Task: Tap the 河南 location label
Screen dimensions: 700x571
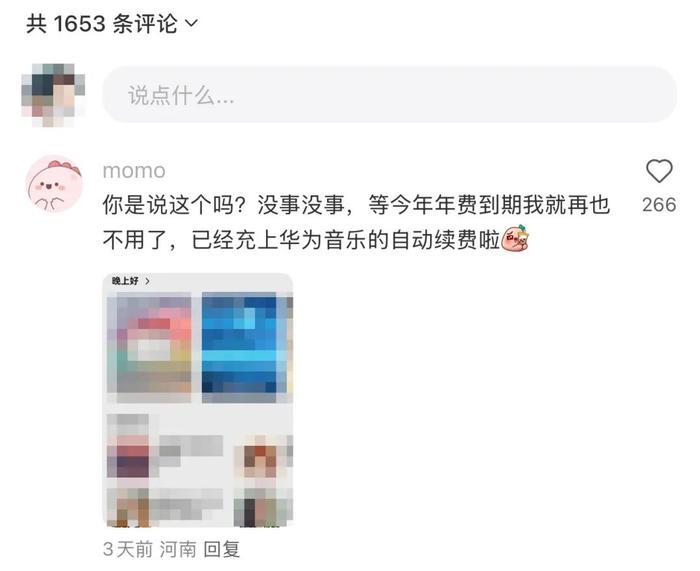Action: [x=178, y=549]
